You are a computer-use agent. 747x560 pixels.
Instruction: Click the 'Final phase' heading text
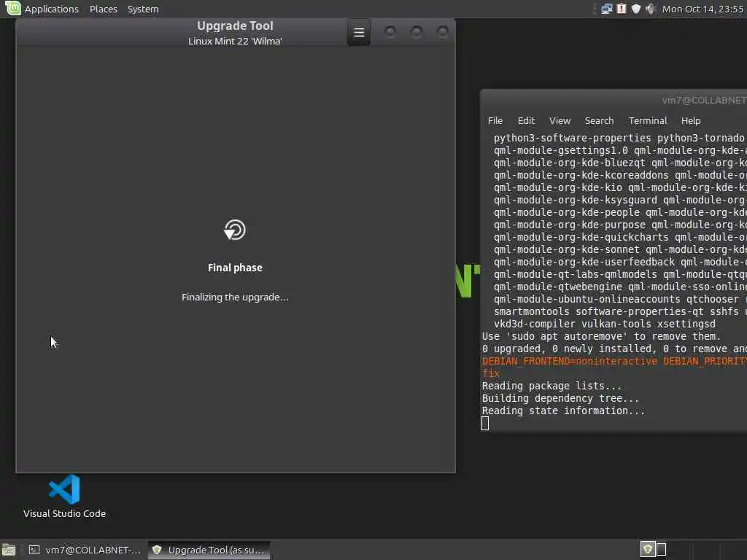tap(235, 268)
